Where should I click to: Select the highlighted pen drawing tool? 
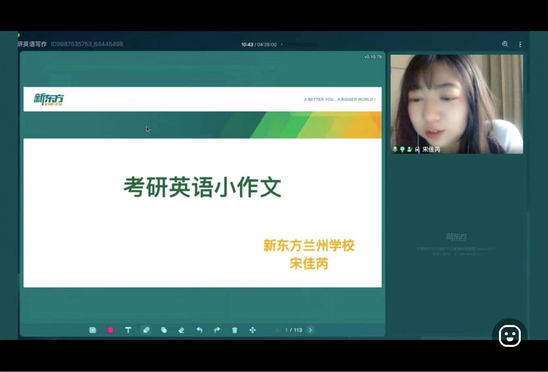click(x=146, y=330)
